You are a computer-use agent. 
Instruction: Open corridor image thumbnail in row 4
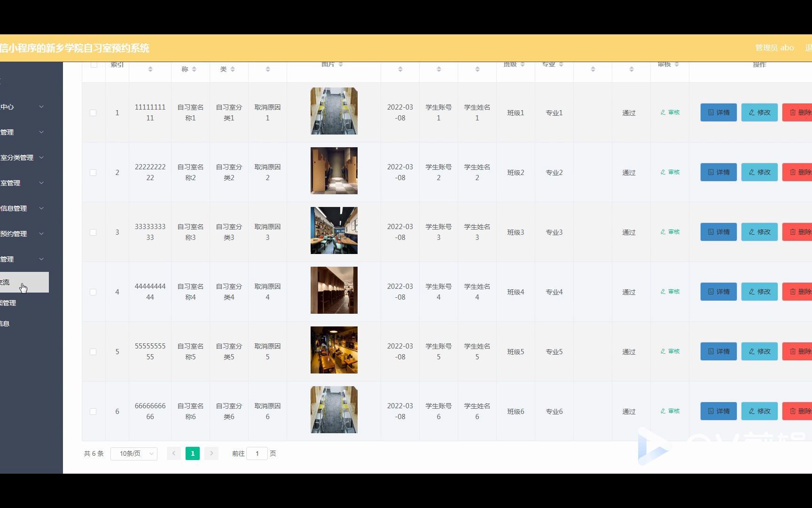(334, 290)
